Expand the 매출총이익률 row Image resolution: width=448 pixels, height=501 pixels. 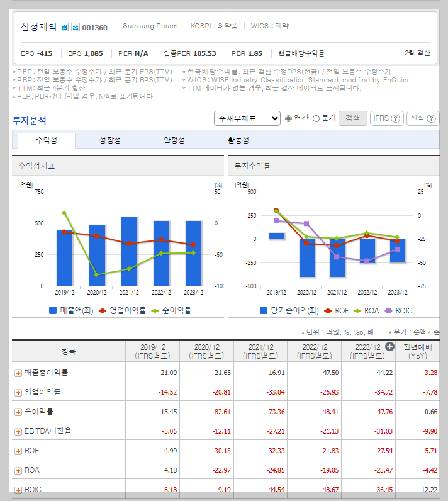[x=18, y=373]
